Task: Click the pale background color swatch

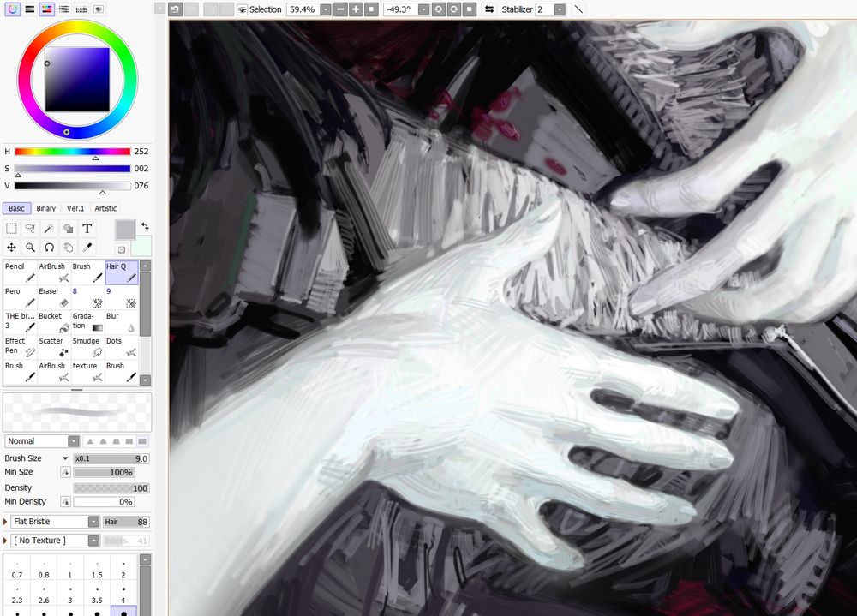Action: pos(141,247)
